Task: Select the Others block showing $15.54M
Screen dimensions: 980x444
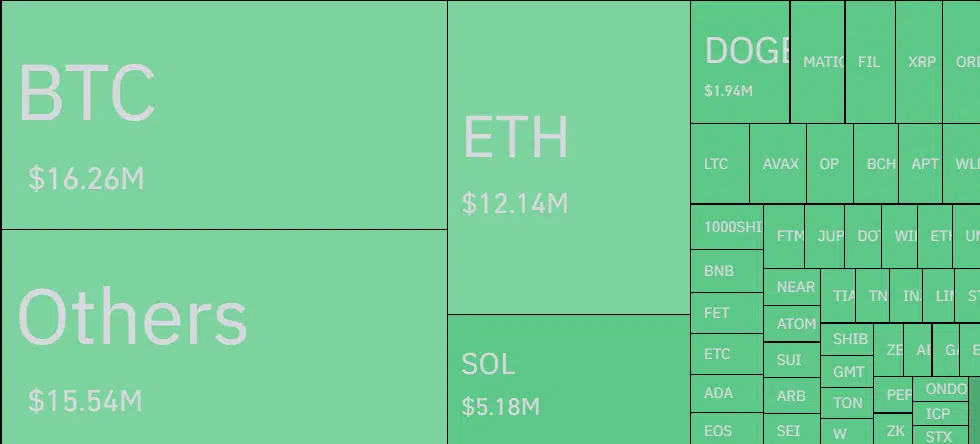Action: pos(224,336)
